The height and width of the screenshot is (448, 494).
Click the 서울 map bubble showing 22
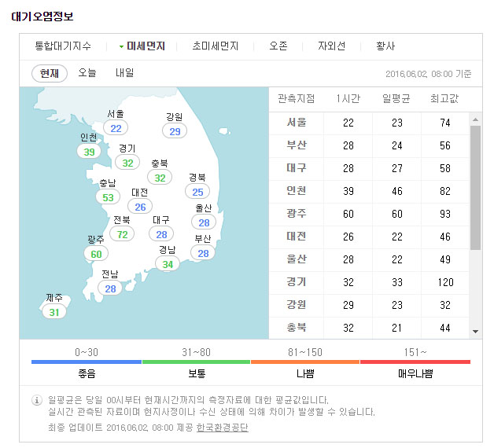click(x=116, y=128)
